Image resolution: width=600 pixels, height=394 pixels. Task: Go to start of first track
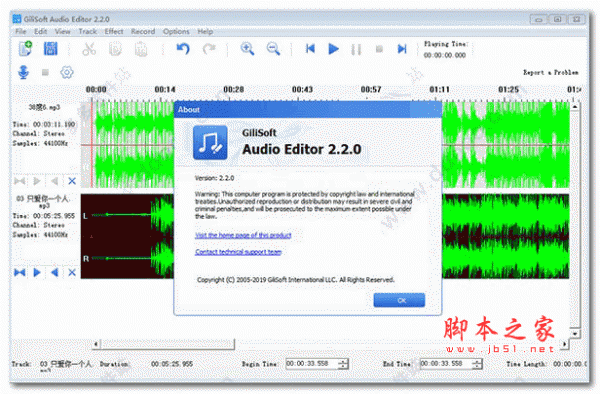click(x=20, y=181)
